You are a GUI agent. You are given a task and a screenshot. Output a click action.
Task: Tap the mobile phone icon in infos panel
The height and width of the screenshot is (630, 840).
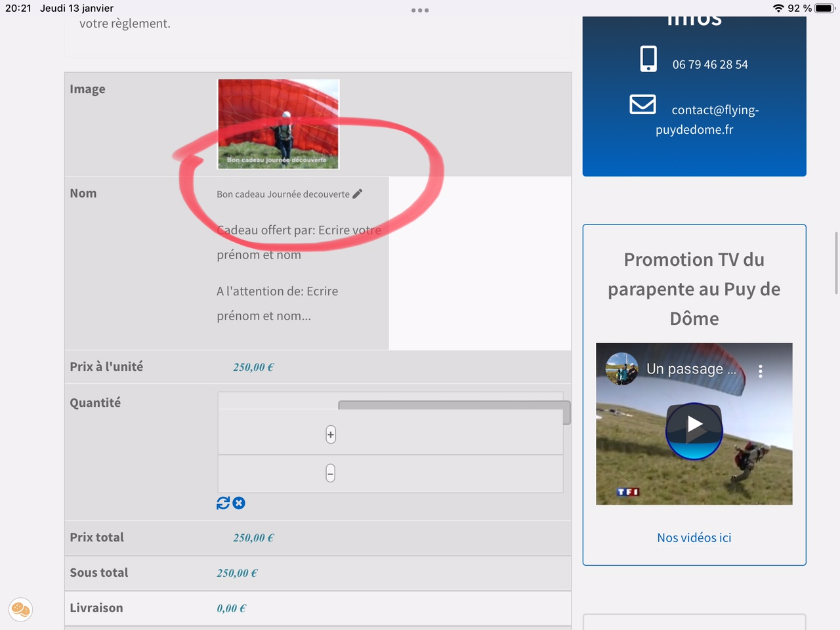tap(648, 59)
